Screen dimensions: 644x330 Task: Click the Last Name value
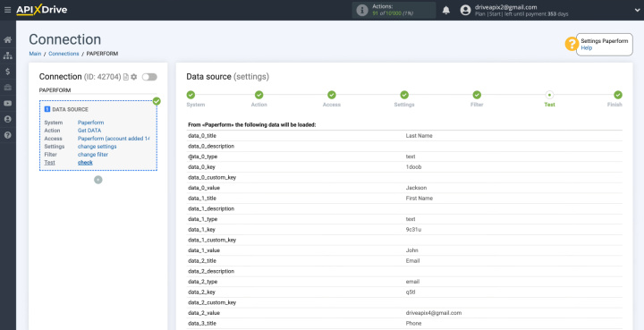419,136
